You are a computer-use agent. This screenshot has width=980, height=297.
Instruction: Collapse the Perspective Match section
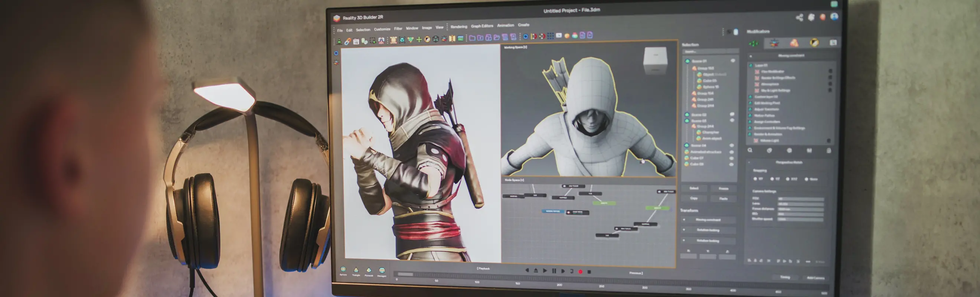pos(749,163)
